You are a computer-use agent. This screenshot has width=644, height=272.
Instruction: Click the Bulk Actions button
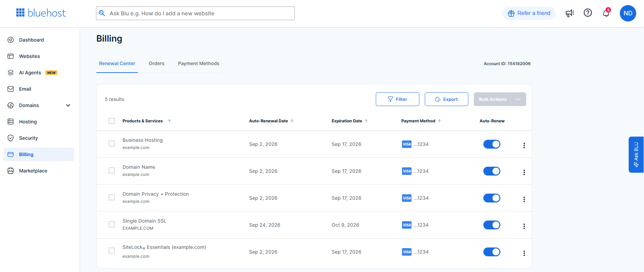(x=493, y=99)
